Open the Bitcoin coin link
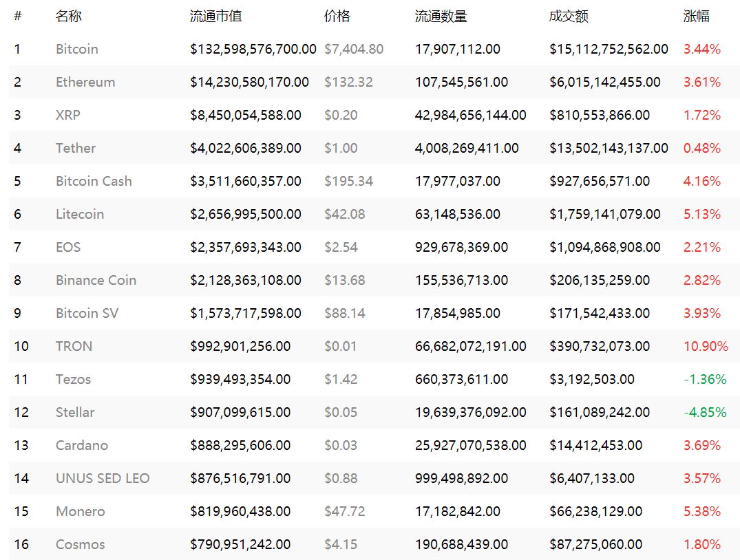The image size is (740, 560). click(77, 49)
